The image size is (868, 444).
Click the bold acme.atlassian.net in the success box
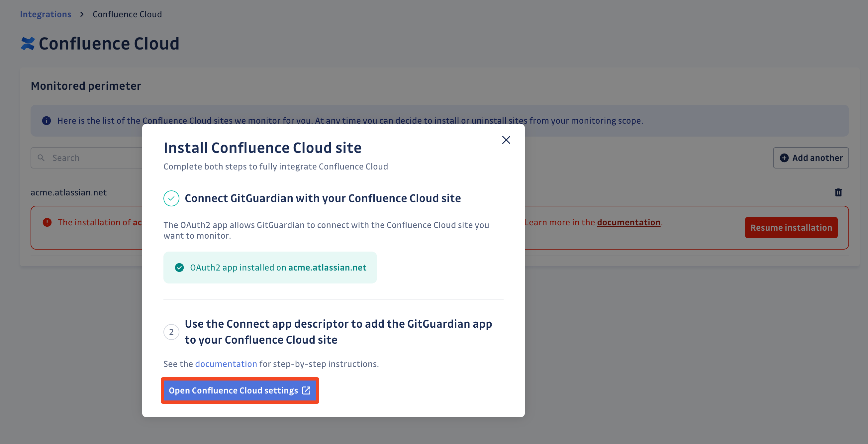[x=327, y=267]
